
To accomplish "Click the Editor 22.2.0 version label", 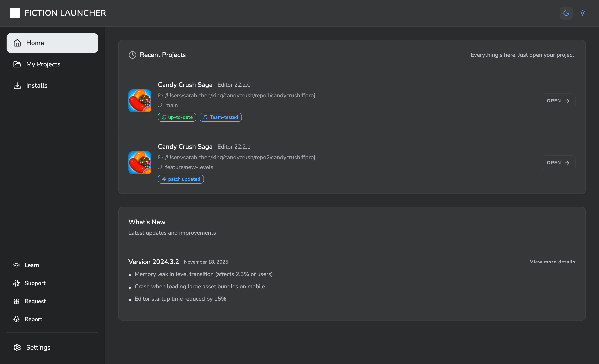I will 234,85.
